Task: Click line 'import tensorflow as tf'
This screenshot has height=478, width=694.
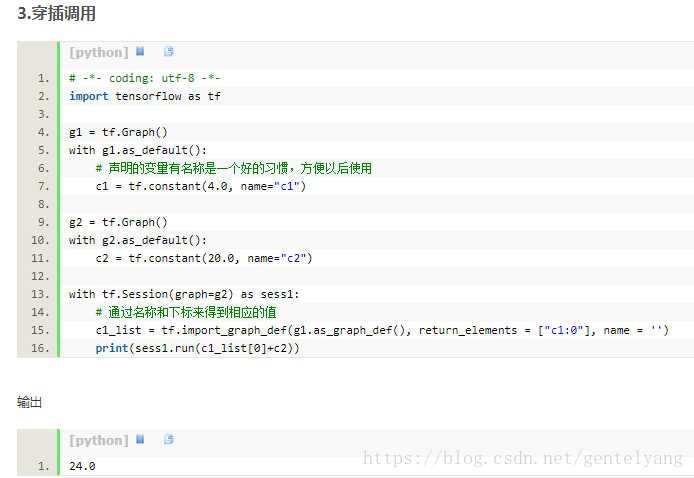Action: [145, 96]
